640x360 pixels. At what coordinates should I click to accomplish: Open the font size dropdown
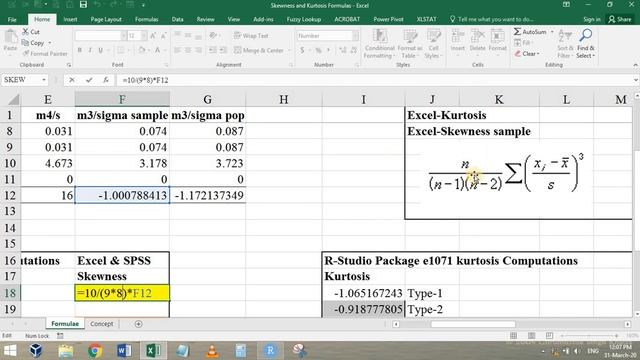[144, 36]
